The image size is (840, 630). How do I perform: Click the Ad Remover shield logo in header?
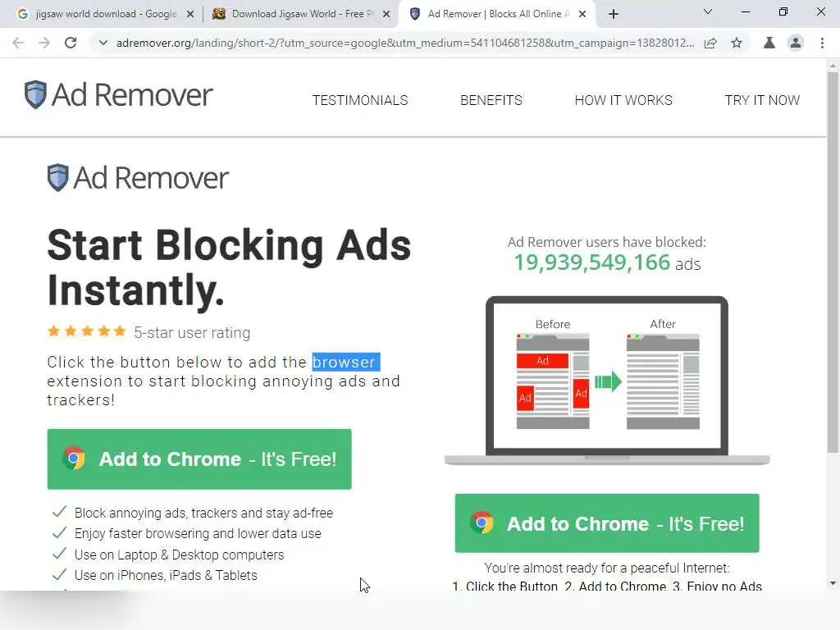coord(35,94)
